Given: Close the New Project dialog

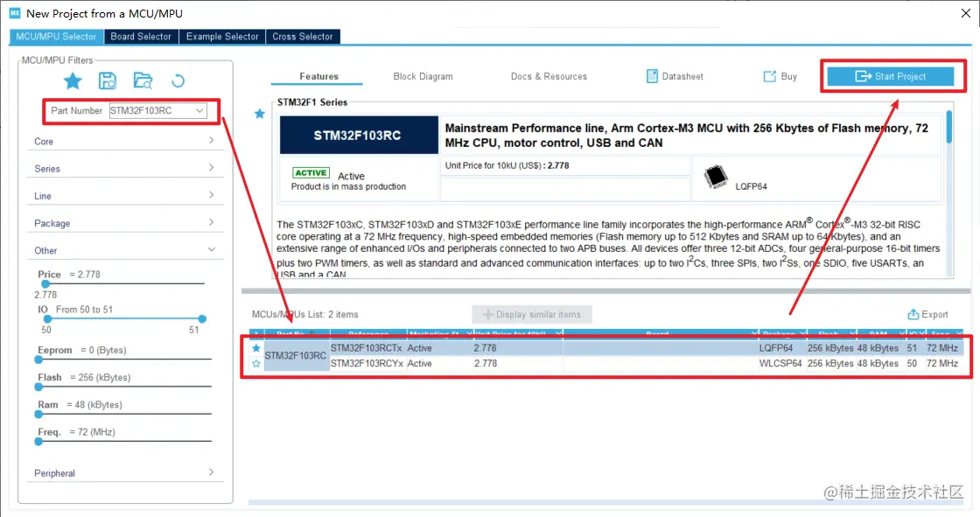Looking at the screenshot, I should (x=966, y=13).
